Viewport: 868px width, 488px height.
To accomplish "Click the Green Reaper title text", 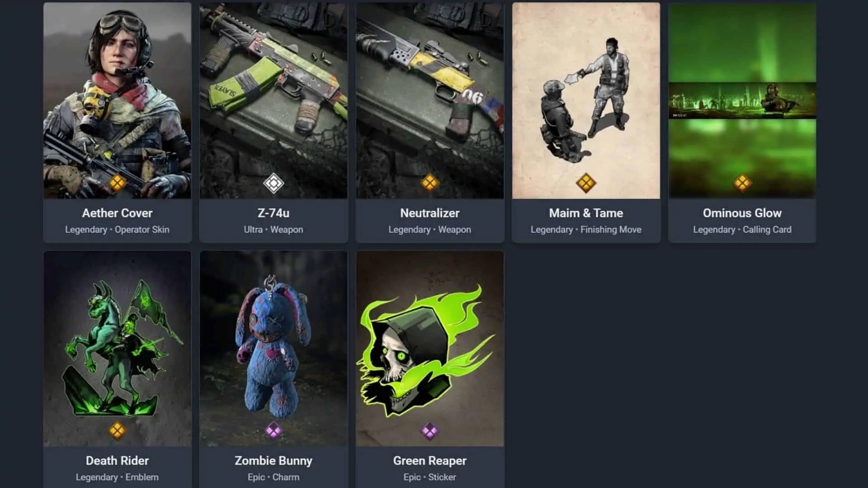I will coord(429,460).
